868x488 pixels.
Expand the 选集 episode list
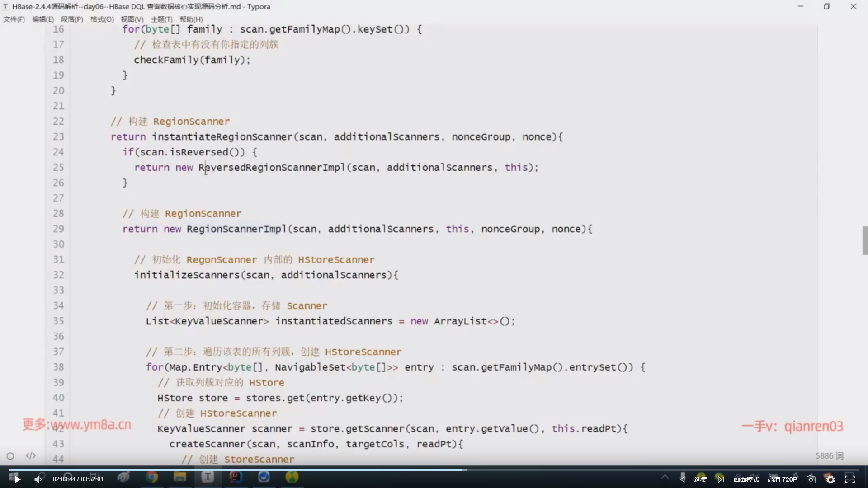click(x=700, y=479)
